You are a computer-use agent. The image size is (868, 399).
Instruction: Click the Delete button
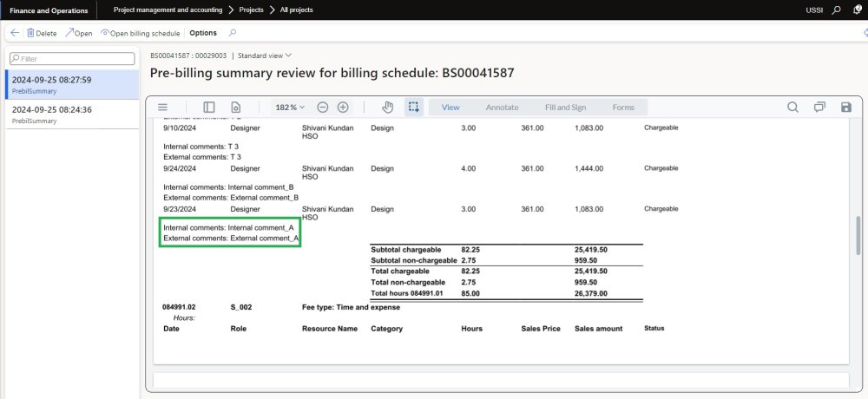(x=41, y=33)
